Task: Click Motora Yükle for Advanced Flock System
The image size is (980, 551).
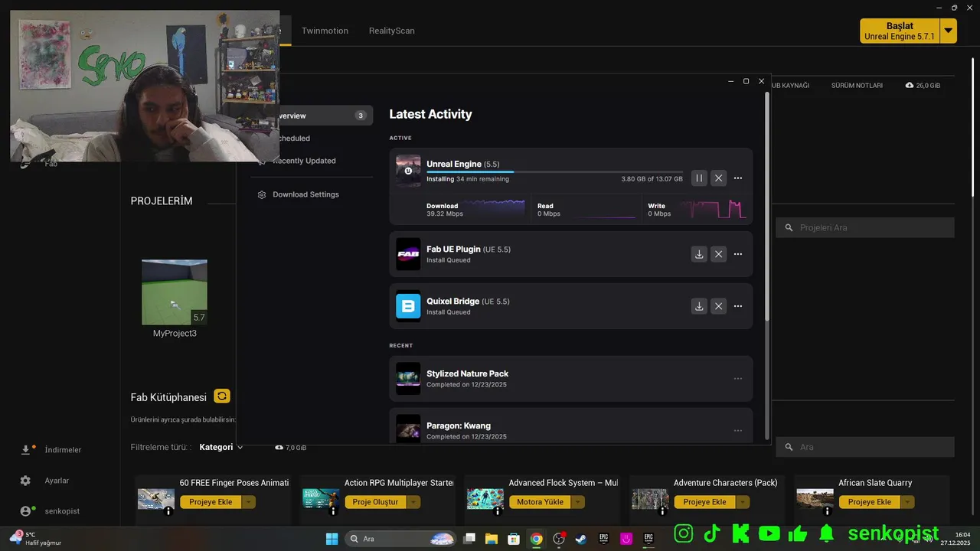Action: tap(540, 502)
